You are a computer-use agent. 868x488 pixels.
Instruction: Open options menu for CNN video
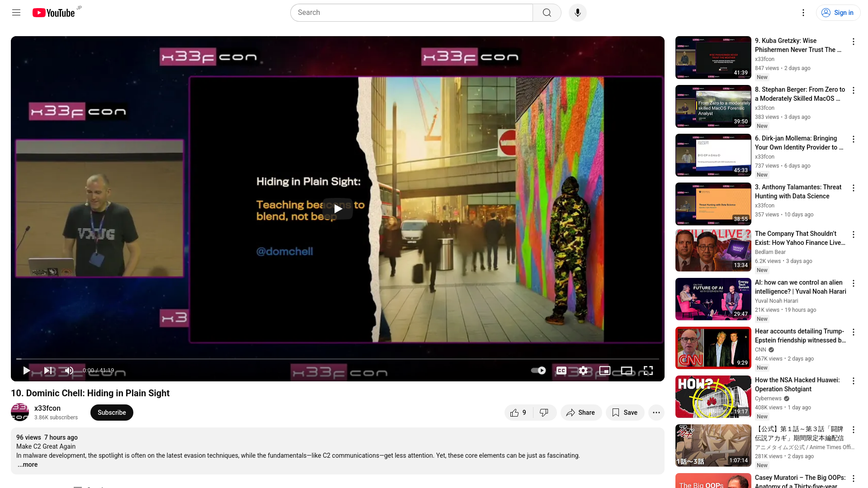(x=854, y=332)
